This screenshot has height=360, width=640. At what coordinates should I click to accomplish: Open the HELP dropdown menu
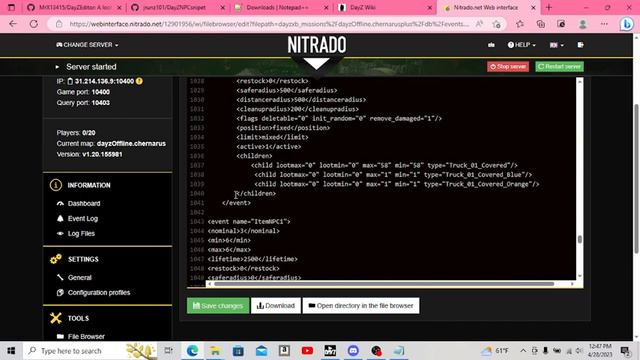[x=521, y=45]
